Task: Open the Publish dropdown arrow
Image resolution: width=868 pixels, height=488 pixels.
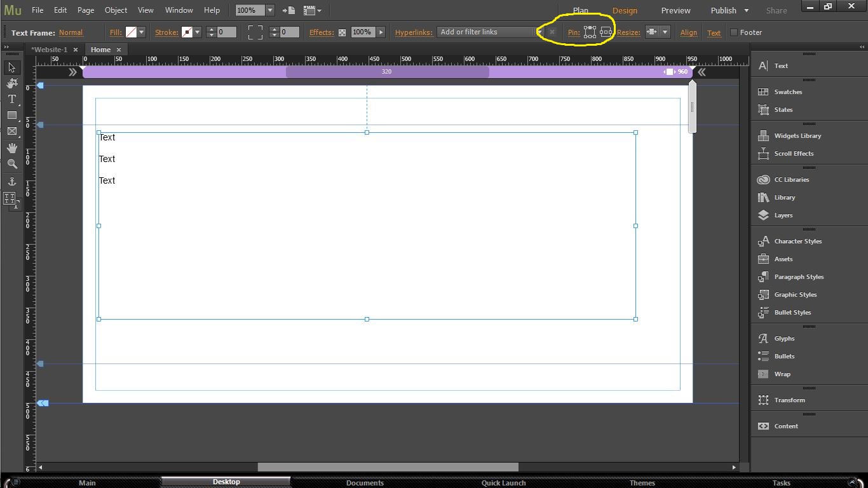Action: 746,10
